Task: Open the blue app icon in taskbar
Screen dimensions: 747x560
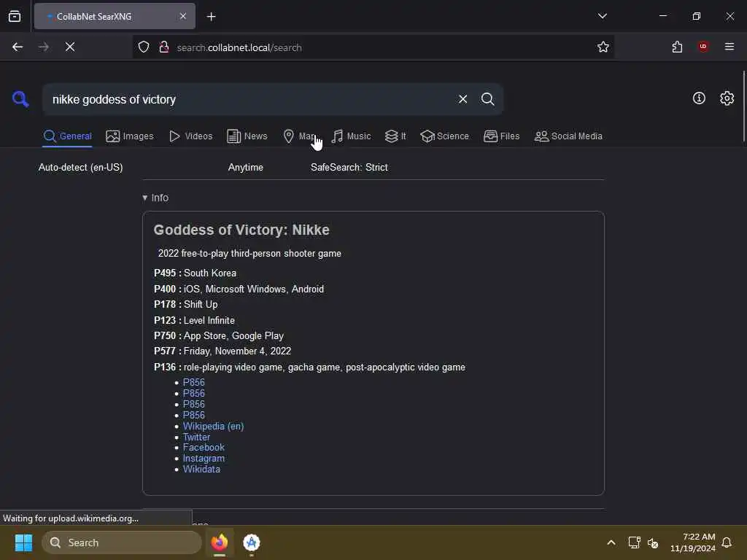Action: (x=251, y=542)
